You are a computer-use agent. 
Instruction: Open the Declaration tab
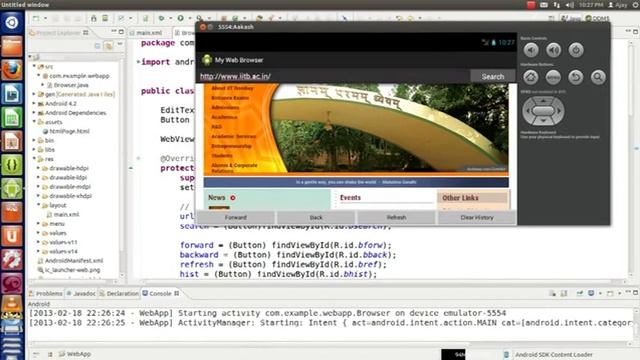[x=119, y=293]
